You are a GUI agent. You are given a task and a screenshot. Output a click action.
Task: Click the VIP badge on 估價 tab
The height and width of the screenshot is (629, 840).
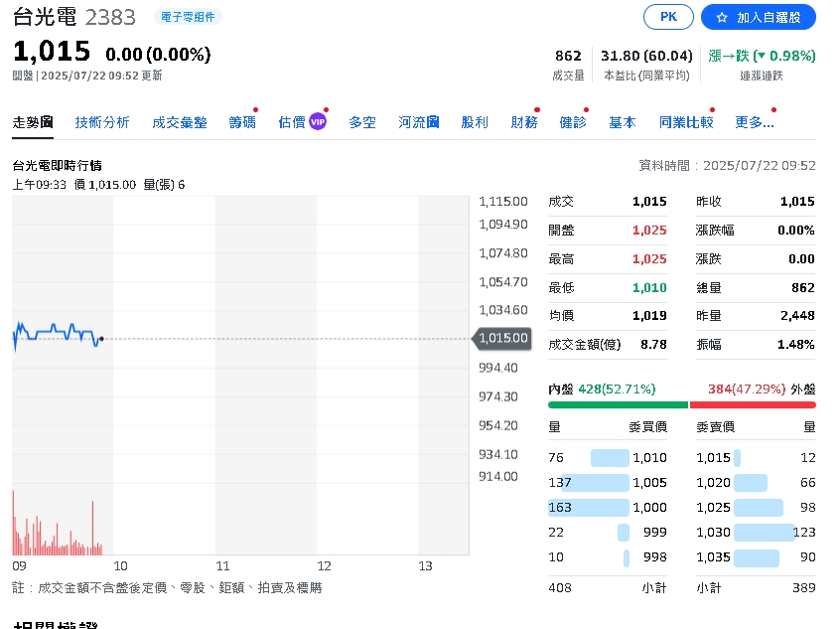click(318, 120)
